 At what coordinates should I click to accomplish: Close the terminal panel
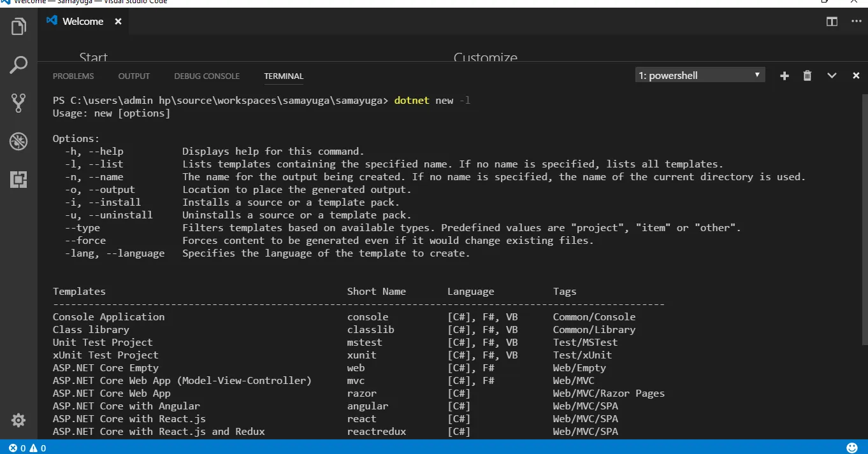(x=857, y=76)
